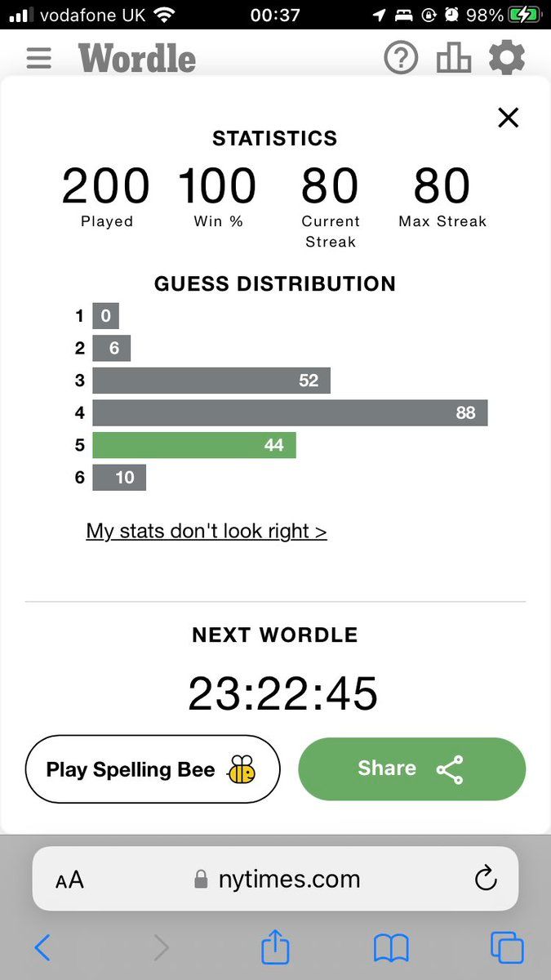Open the help question mark icon
Viewport: 551px width, 980px height.
[x=401, y=58]
